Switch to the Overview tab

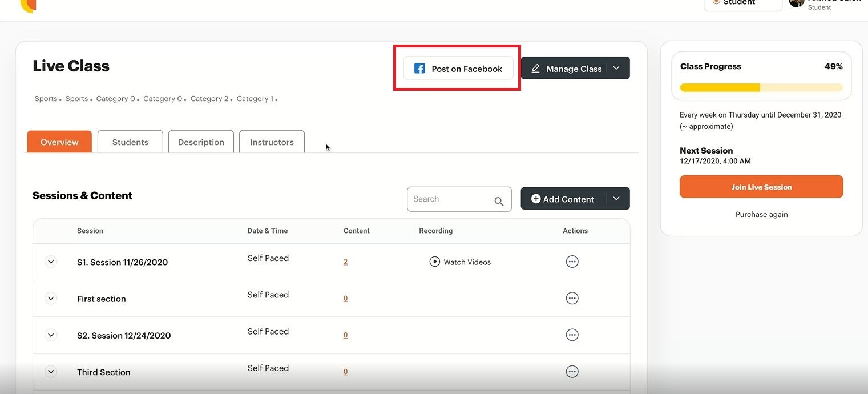tap(59, 142)
